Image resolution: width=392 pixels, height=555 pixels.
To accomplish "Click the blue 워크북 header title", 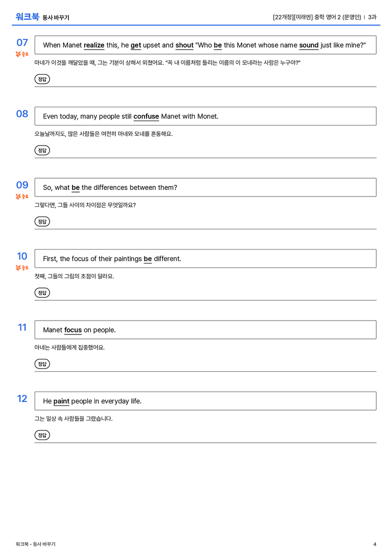I will (x=27, y=17).
